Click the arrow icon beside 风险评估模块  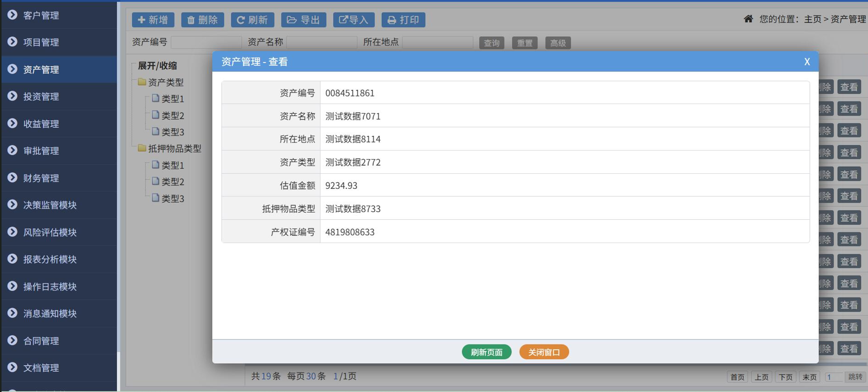(13, 232)
